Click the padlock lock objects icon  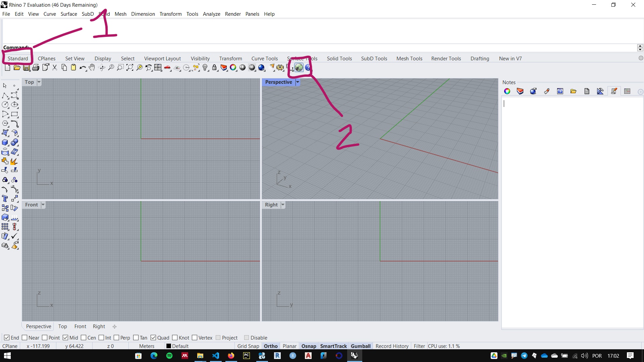pyautogui.click(x=214, y=68)
